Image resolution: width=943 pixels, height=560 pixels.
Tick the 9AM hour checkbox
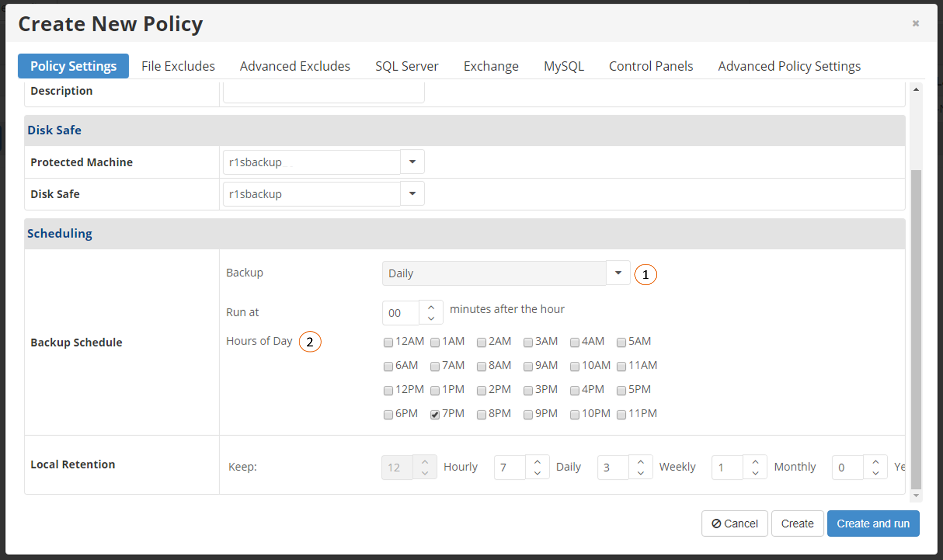click(x=528, y=367)
